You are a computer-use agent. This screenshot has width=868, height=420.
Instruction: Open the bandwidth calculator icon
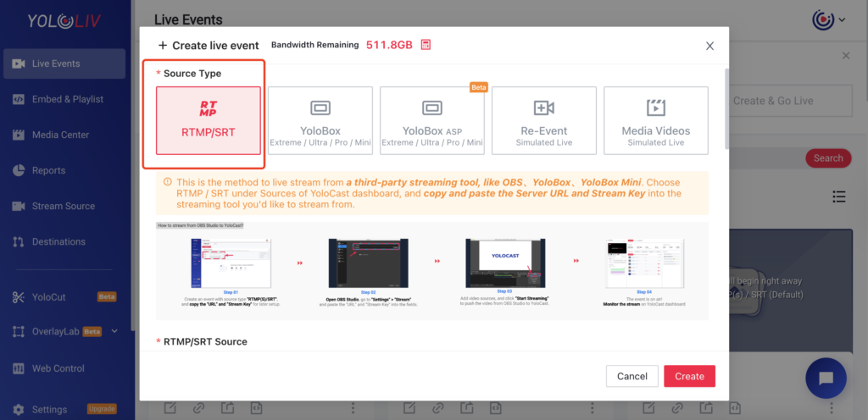point(426,45)
